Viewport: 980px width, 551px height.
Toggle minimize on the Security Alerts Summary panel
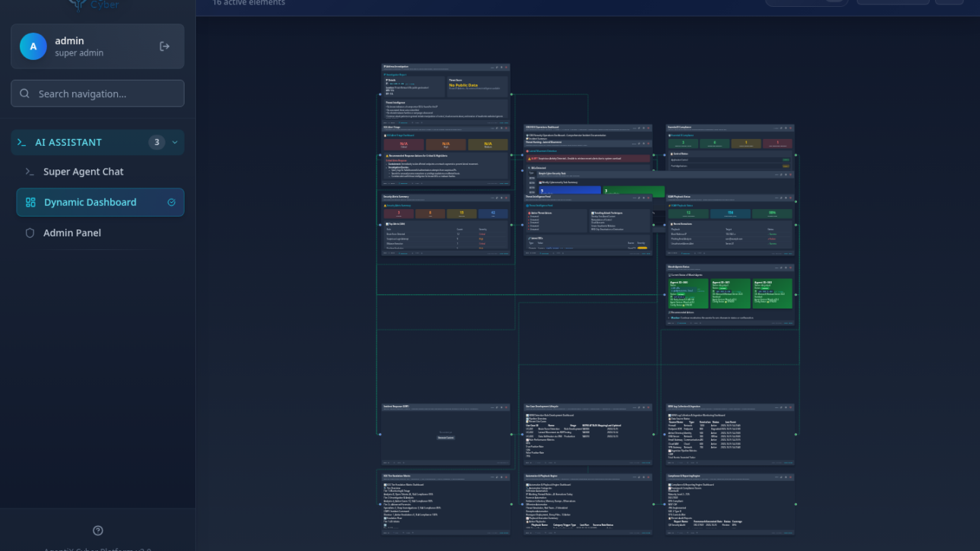point(492,198)
